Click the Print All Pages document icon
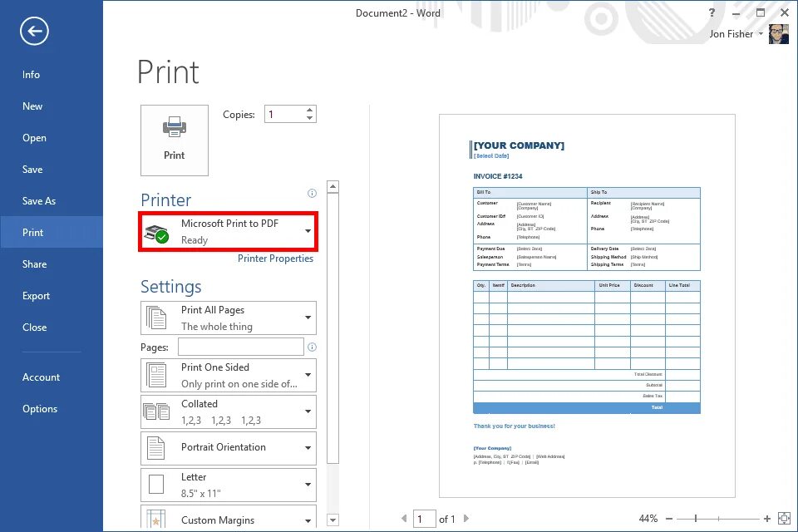The image size is (798, 532). click(x=156, y=318)
